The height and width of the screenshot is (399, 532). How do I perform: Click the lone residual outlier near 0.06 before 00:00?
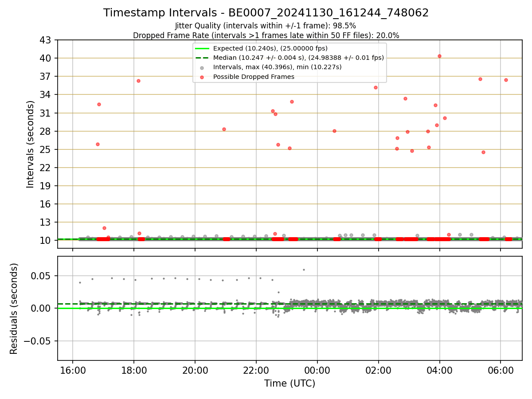tap(304, 270)
